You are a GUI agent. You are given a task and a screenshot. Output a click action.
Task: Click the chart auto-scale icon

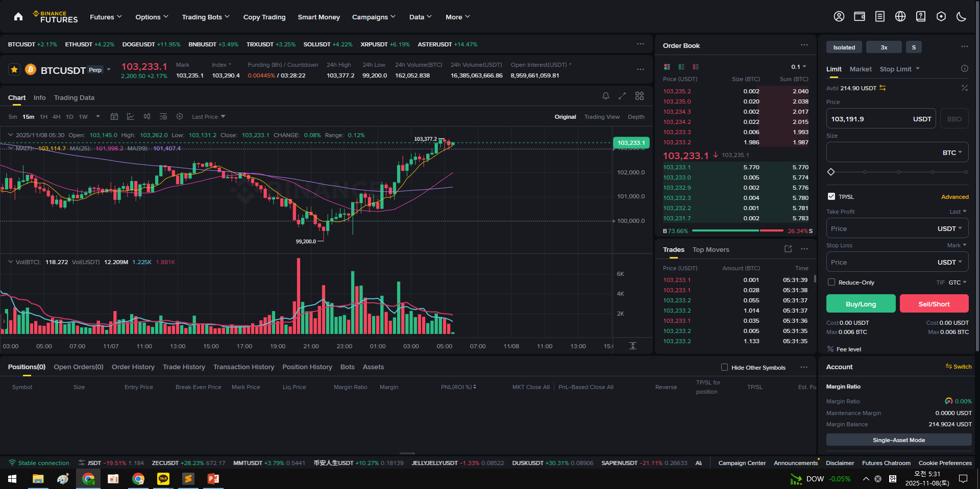[633, 346]
